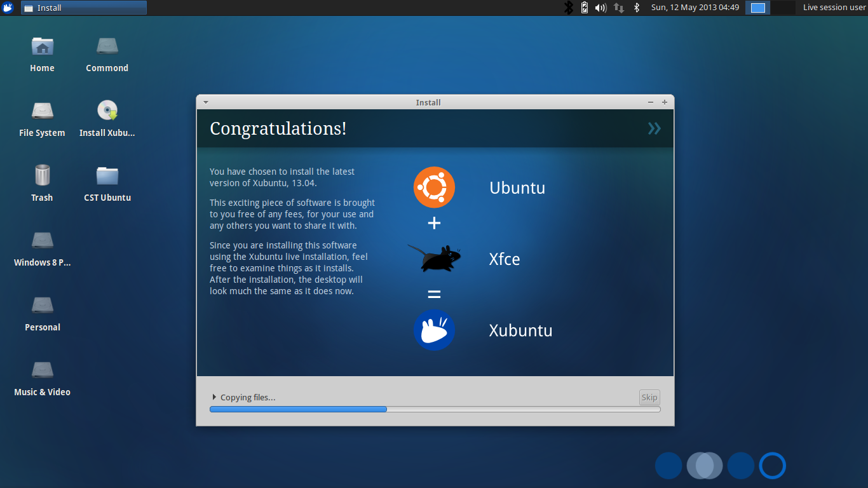Image resolution: width=868 pixels, height=488 pixels.
Task: Click the "Since you are installing" paragraph
Action: coord(289,268)
